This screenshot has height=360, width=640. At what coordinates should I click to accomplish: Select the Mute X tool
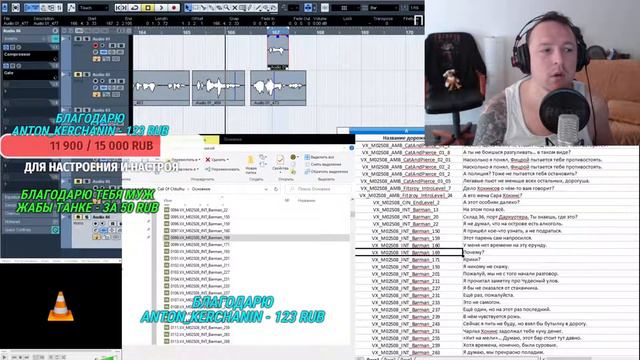(235, 8)
